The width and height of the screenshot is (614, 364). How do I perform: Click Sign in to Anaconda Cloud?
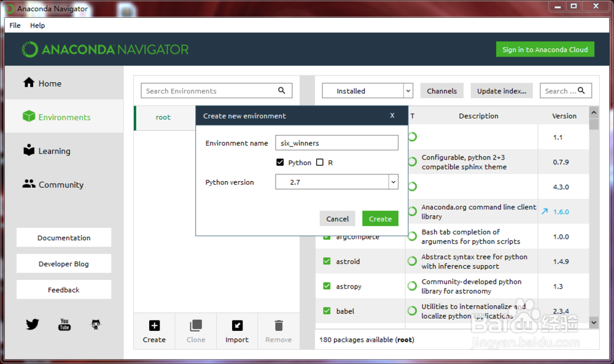coord(545,49)
